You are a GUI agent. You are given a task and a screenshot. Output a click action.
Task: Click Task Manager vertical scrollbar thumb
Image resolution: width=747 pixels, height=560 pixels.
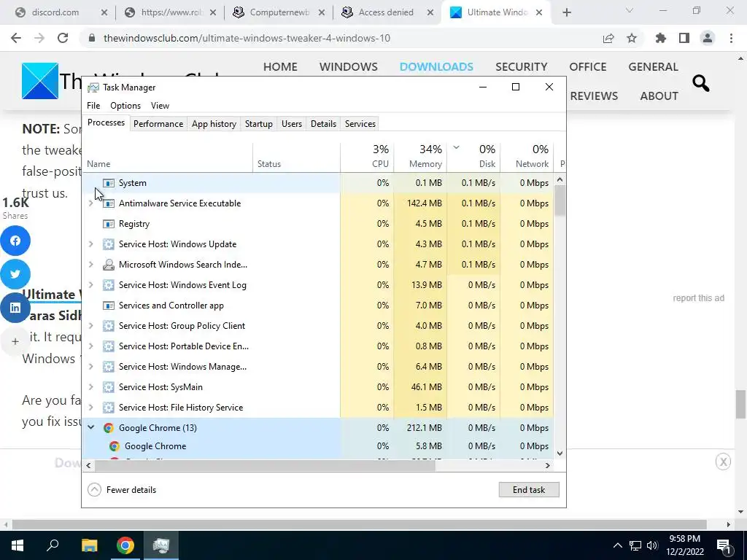click(x=560, y=201)
